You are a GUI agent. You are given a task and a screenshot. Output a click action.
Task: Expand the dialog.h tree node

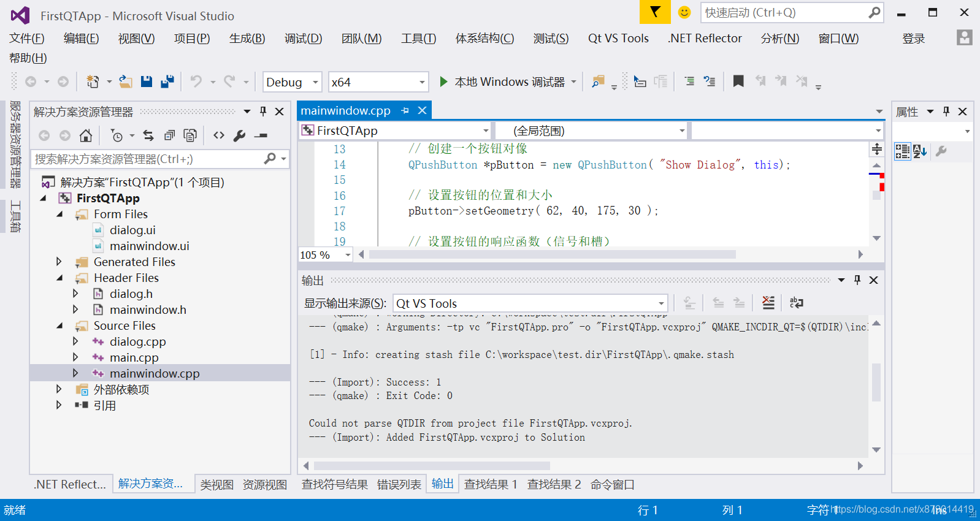point(75,294)
